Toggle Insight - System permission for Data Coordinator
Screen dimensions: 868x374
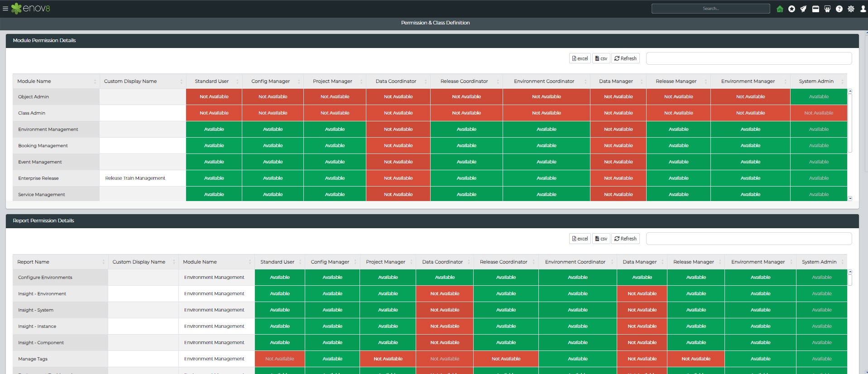point(445,310)
